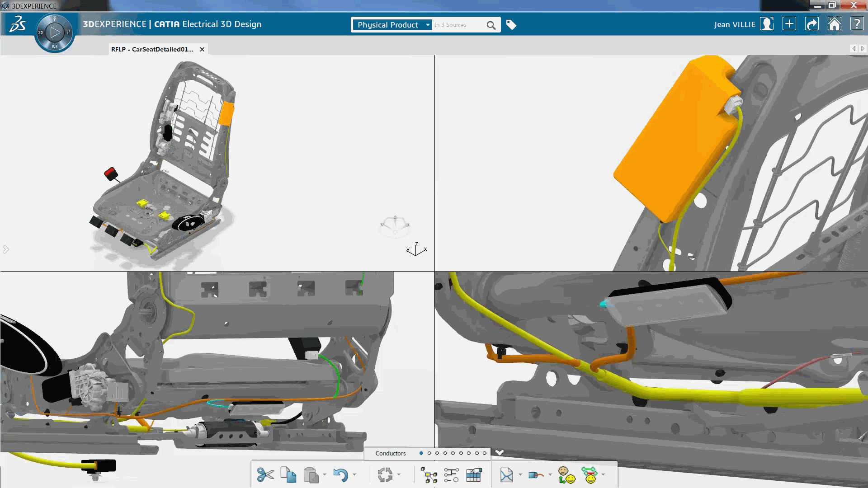Open the Help question mark icon
868x488 pixels.
tap(857, 24)
